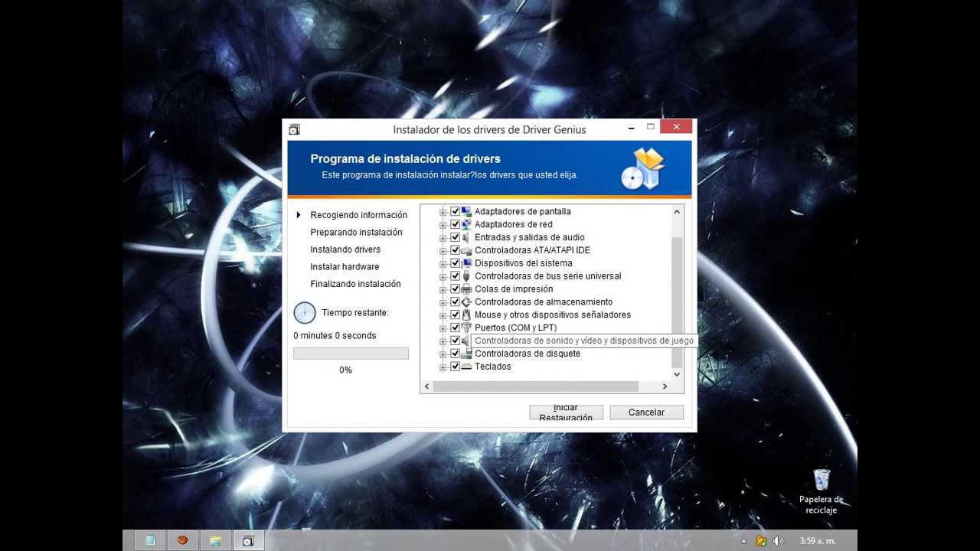Click the installer box and CD logo

click(642, 168)
